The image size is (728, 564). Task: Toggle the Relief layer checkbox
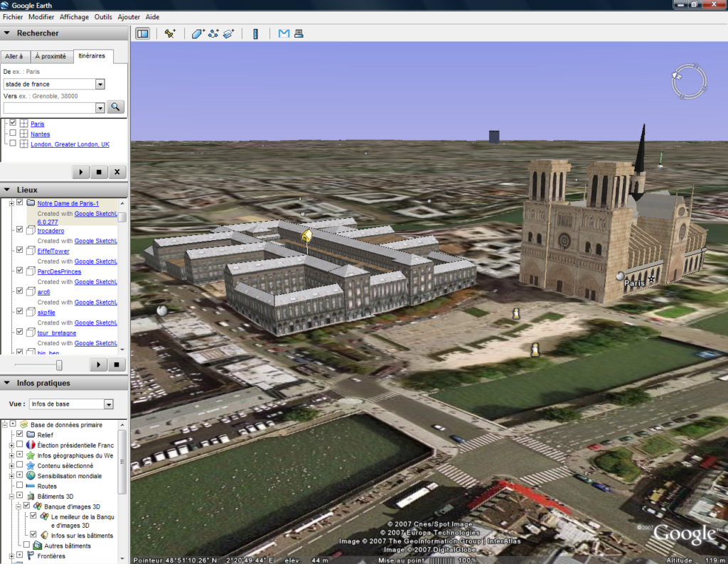click(x=19, y=434)
